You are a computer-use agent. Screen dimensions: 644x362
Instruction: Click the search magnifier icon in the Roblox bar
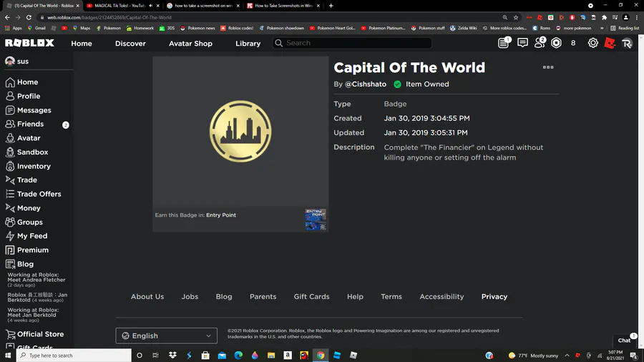pyautogui.click(x=279, y=43)
